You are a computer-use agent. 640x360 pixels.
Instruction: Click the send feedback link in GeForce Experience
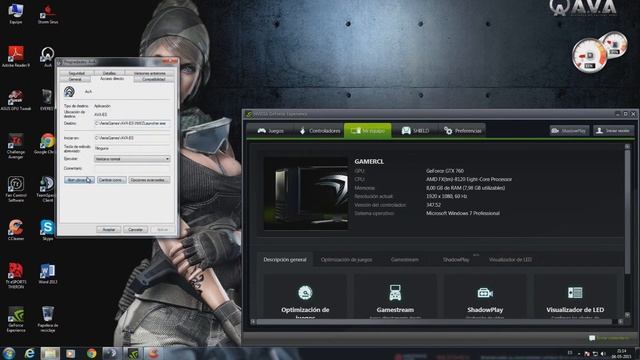click(609, 338)
